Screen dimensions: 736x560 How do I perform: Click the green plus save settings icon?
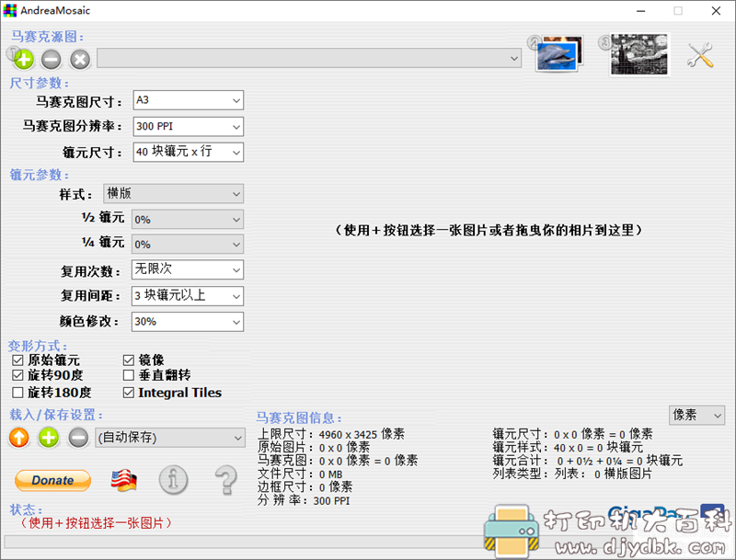(x=49, y=438)
